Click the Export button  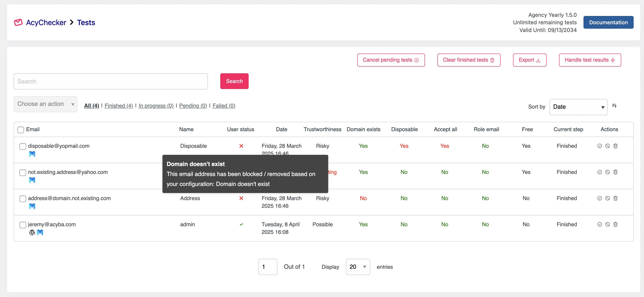529,60
